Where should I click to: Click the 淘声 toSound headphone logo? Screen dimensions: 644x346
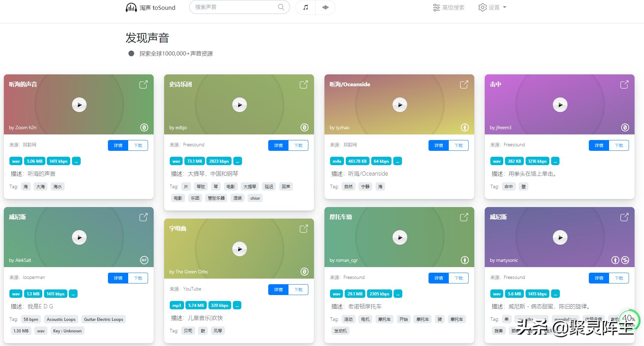pos(131,7)
